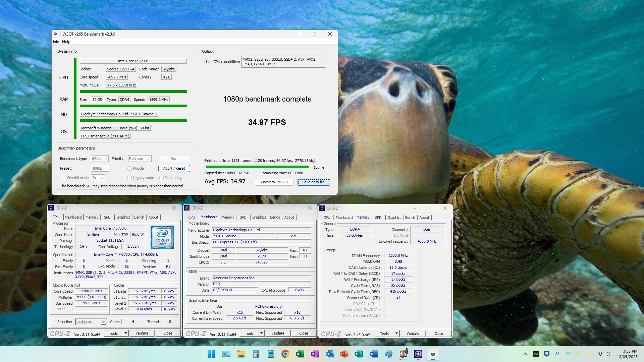The height and width of the screenshot is (362, 644).
Task: Click the Intel Core i7 logo
Action: tap(162, 237)
